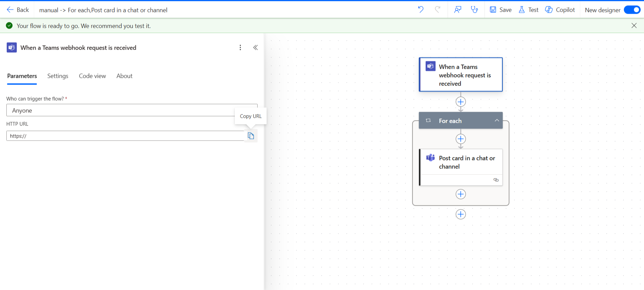This screenshot has width=644, height=290.
Task: Click the Teams icon in panel header
Action: [12, 48]
